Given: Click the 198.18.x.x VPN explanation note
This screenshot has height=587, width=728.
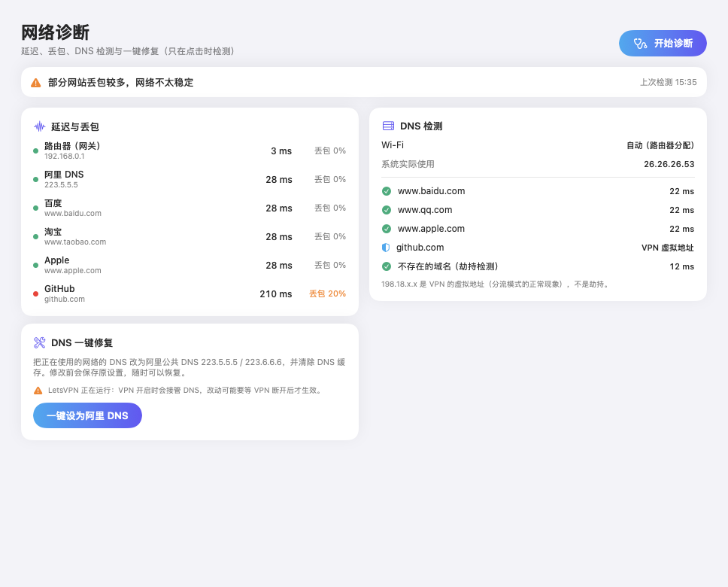Looking at the screenshot, I should 495,284.
